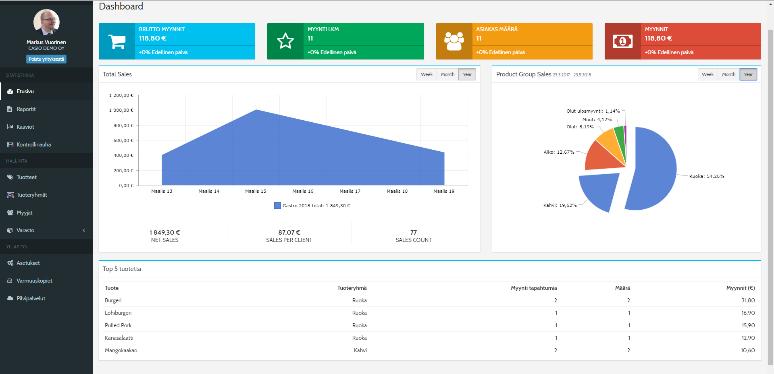Open Raportit document icon in sidebar

click(9, 109)
